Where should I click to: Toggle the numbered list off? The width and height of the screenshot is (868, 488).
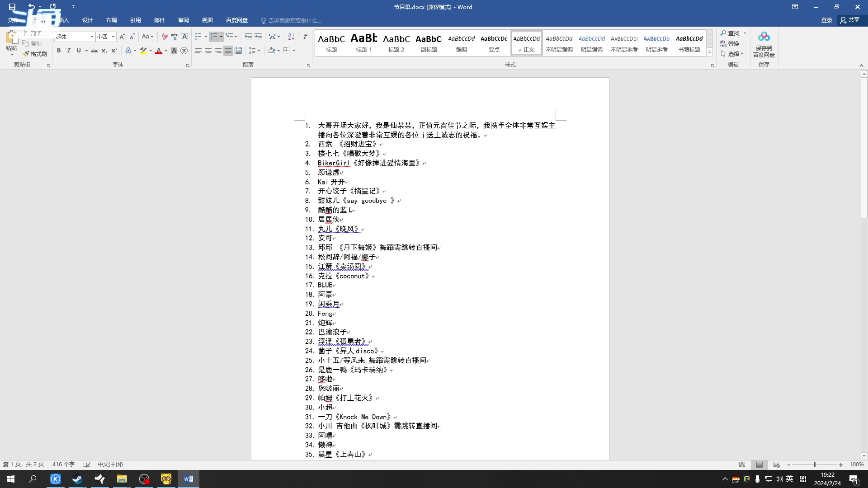click(214, 37)
